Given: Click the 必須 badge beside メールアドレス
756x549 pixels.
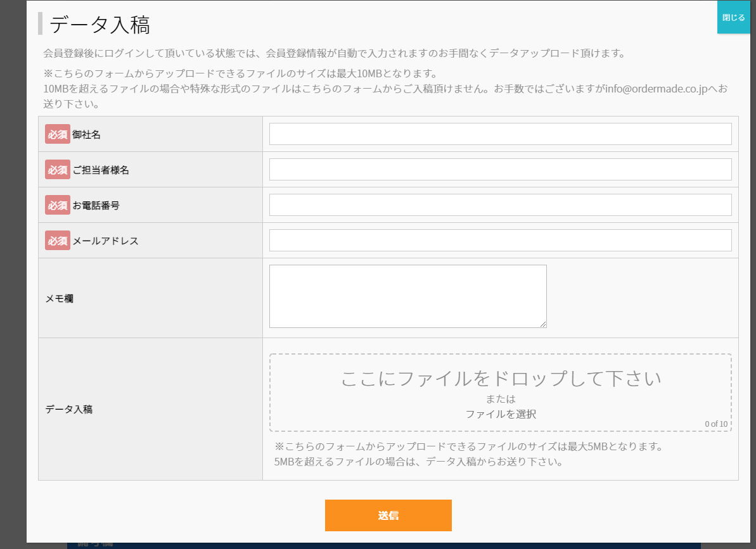Looking at the screenshot, I should (57, 241).
